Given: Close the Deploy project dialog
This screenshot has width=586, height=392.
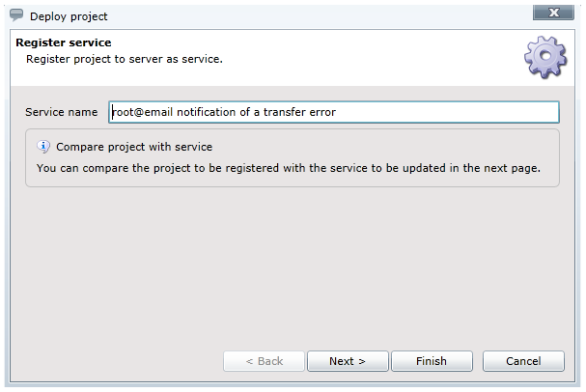Looking at the screenshot, I should [553, 14].
